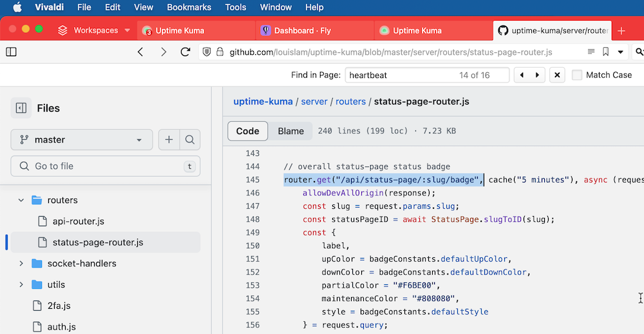Collapse the GitHub Files tree panel icon
644x334 pixels.
[x=21, y=108]
